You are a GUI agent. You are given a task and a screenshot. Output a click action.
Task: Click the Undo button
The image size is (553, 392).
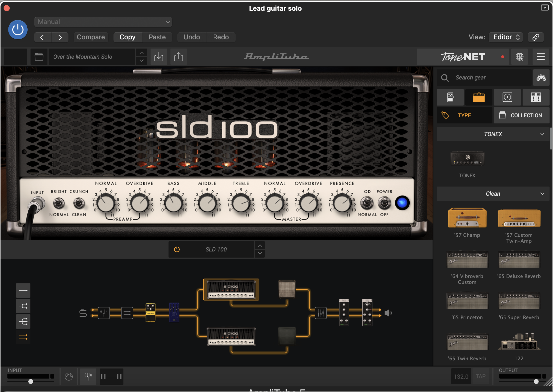click(x=192, y=37)
